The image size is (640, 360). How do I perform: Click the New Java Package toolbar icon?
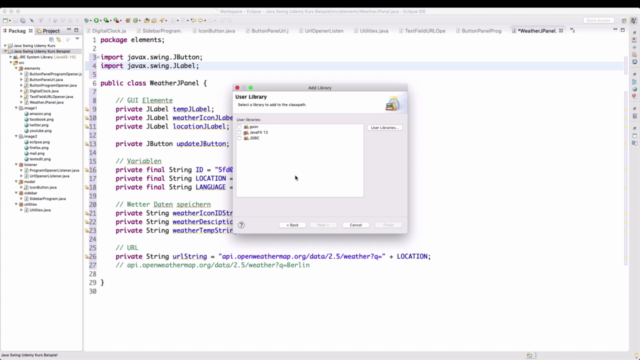tap(128, 20)
